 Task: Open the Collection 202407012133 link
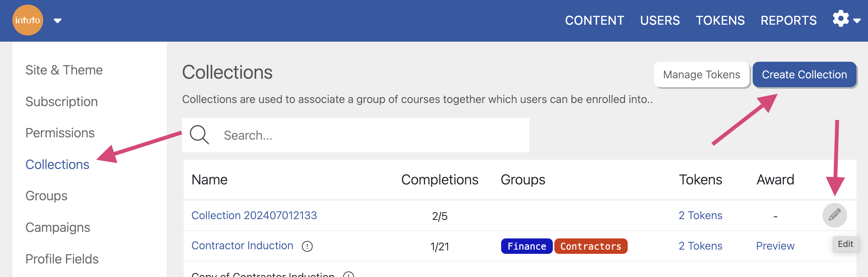point(254,215)
